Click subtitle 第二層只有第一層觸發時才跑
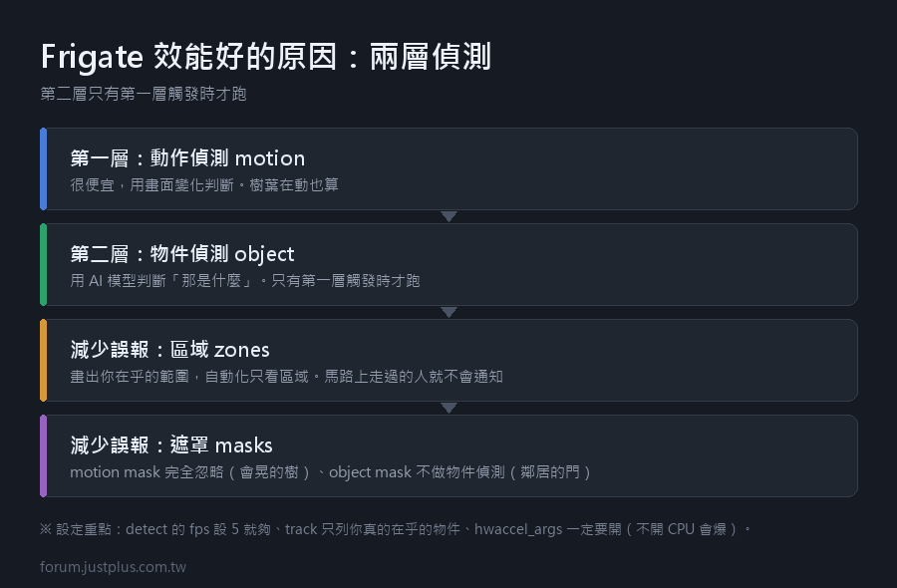This screenshot has height=588, width=897. pyautogui.click(x=143, y=94)
